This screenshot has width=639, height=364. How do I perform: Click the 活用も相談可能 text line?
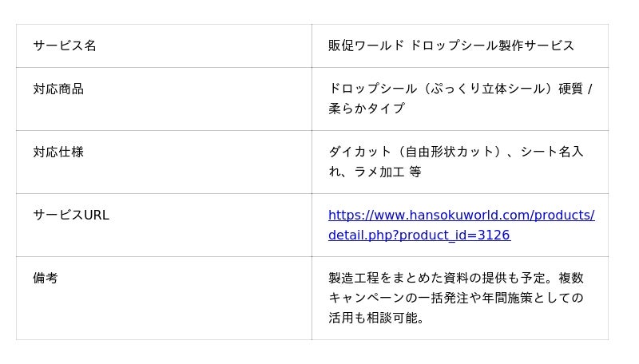tap(373, 318)
